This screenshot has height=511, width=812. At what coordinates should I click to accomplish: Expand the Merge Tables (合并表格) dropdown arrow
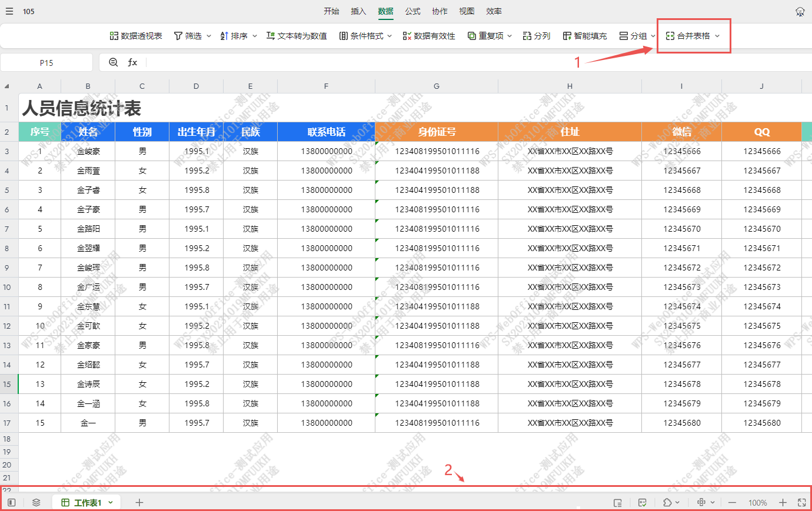717,36
